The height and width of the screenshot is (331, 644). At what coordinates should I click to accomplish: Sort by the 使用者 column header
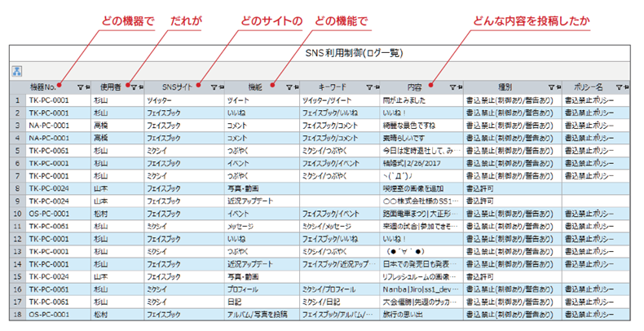coord(111,87)
